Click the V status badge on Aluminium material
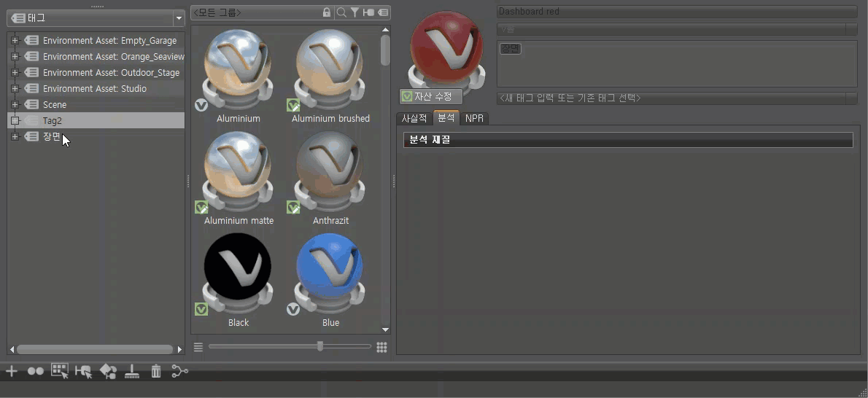Viewport: 868px width, 398px height. click(201, 105)
